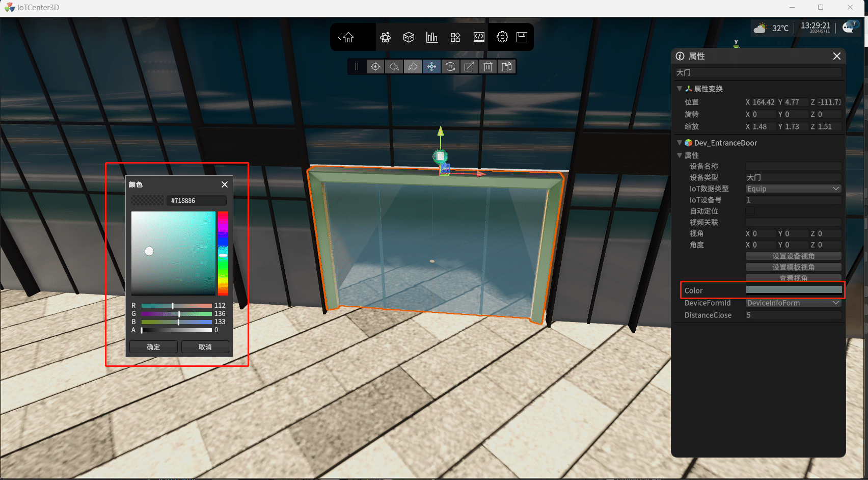Screen dimensions: 868x480
Task: Select the scale tool
Action: [469, 67]
